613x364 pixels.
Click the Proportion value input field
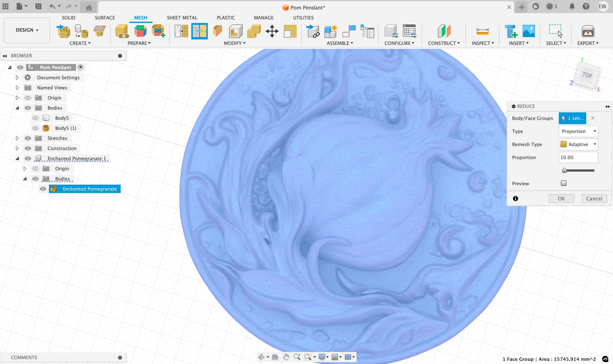pyautogui.click(x=578, y=157)
